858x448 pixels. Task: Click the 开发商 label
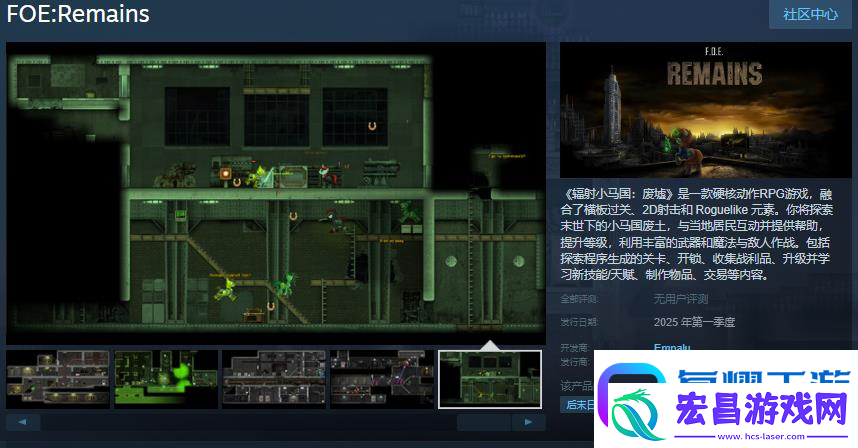pos(575,347)
